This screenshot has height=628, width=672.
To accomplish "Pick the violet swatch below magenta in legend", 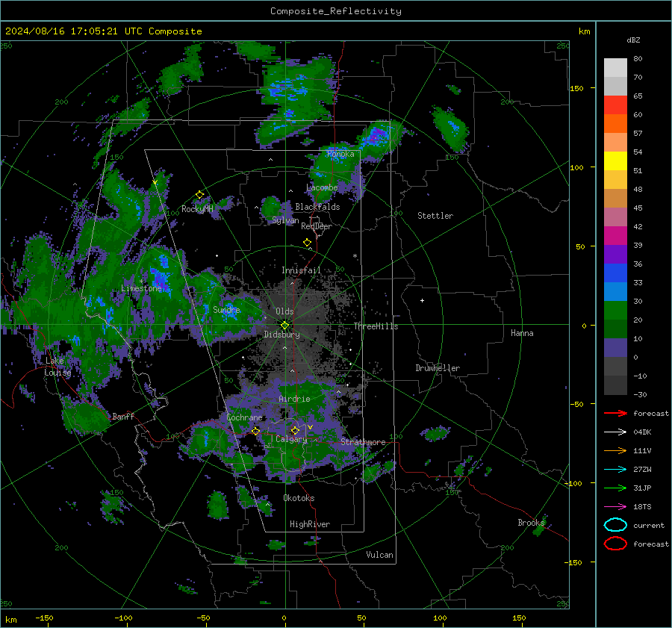I will 615,255.
